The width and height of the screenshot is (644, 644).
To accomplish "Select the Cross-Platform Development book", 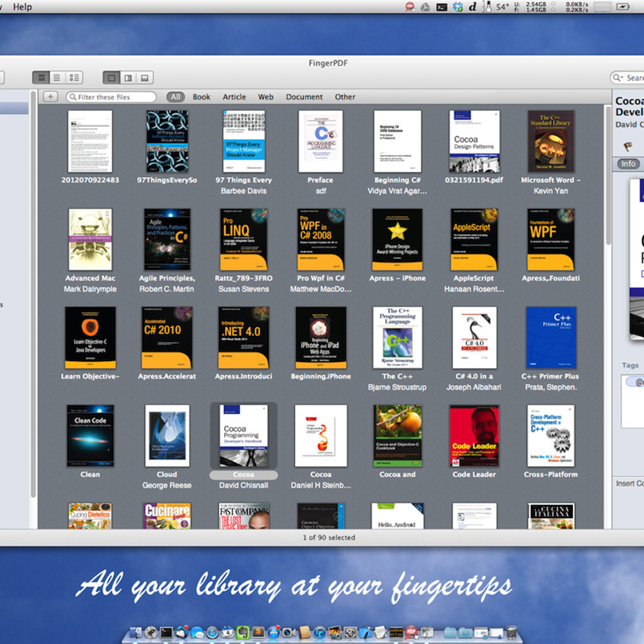I will tap(551, 435).
